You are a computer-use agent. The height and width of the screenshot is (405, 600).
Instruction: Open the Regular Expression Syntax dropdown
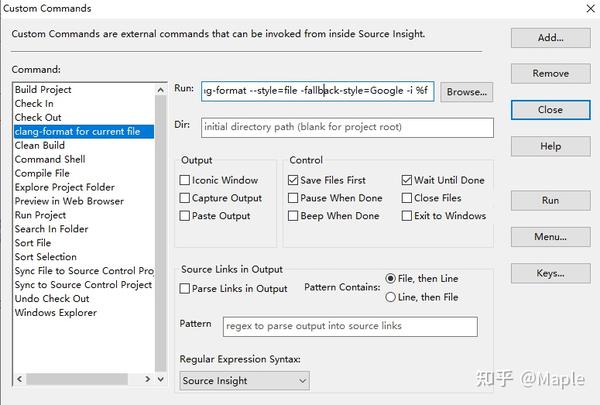245,381
